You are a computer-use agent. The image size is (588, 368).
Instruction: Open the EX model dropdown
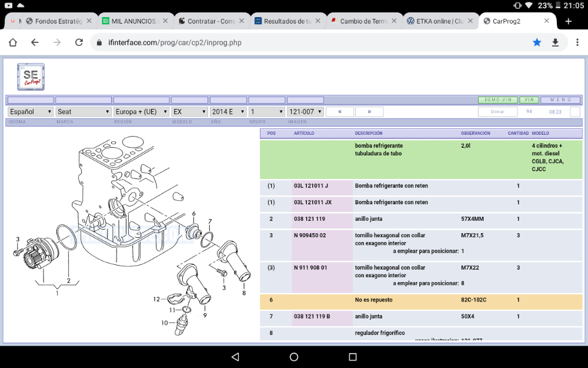pyautogui.click(x=189, y=111)
